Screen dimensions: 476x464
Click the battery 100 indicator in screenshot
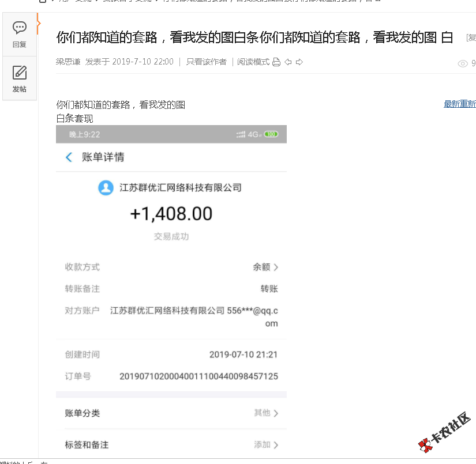(x=271, y=134)
